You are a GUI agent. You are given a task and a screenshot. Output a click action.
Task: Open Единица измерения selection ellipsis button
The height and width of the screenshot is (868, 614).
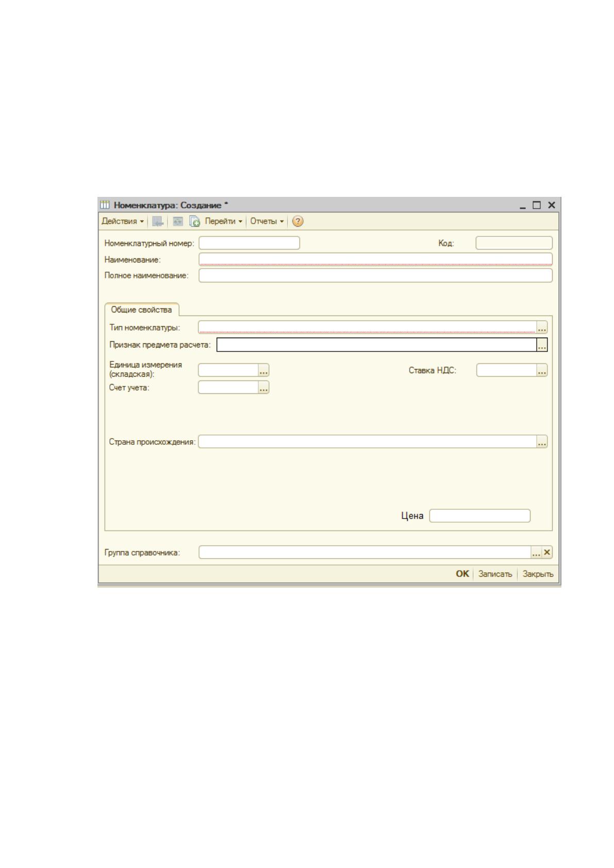(x=263, y=370)
